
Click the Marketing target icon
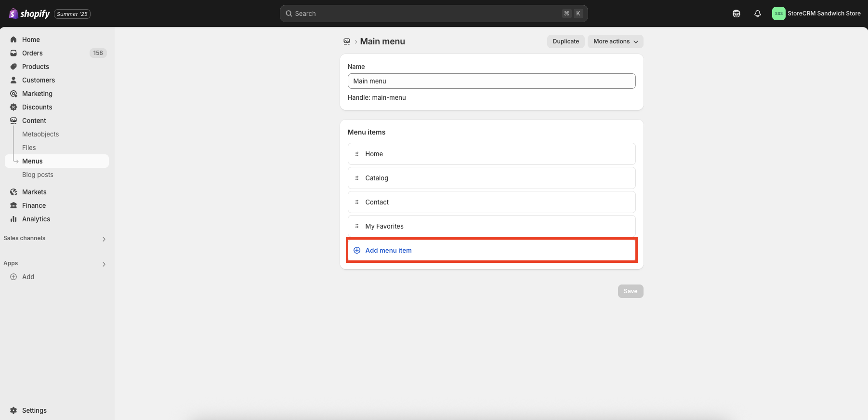pyautogui.click(x=13, y=94)
